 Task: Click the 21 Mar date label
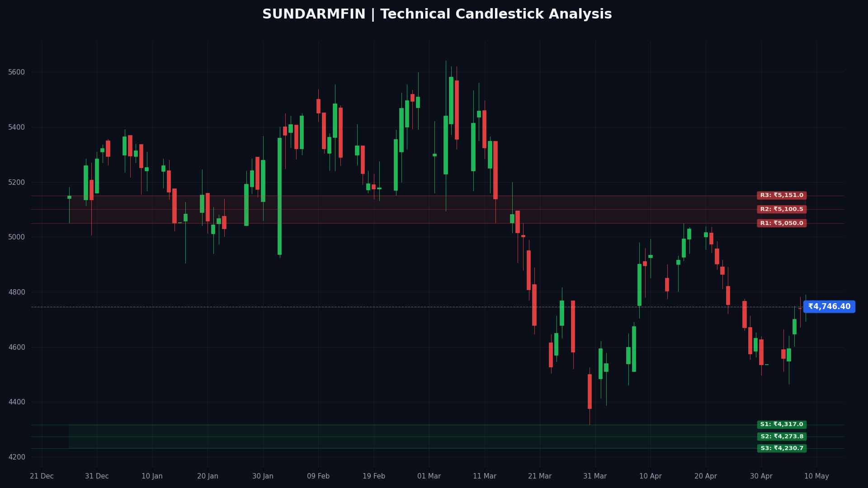(540, 476)
